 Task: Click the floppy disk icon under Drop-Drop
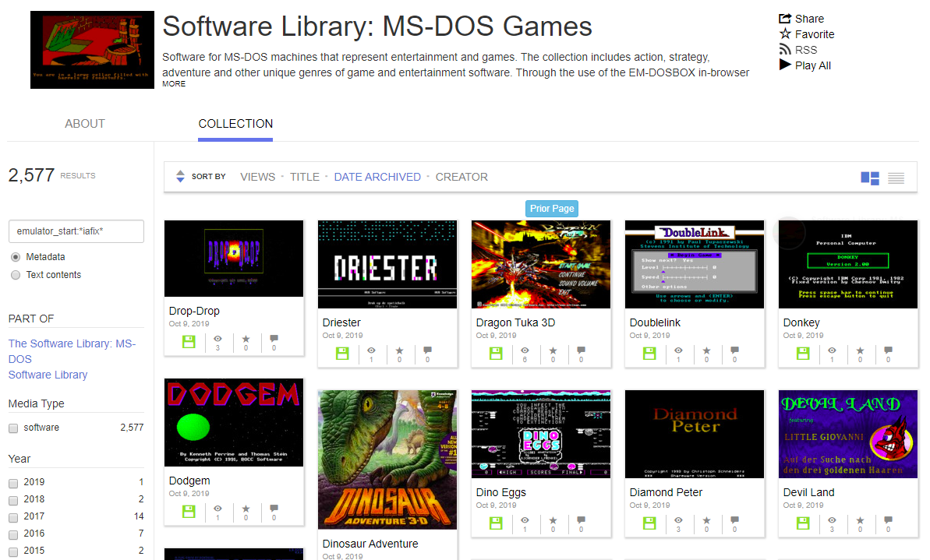coord(189,341)
